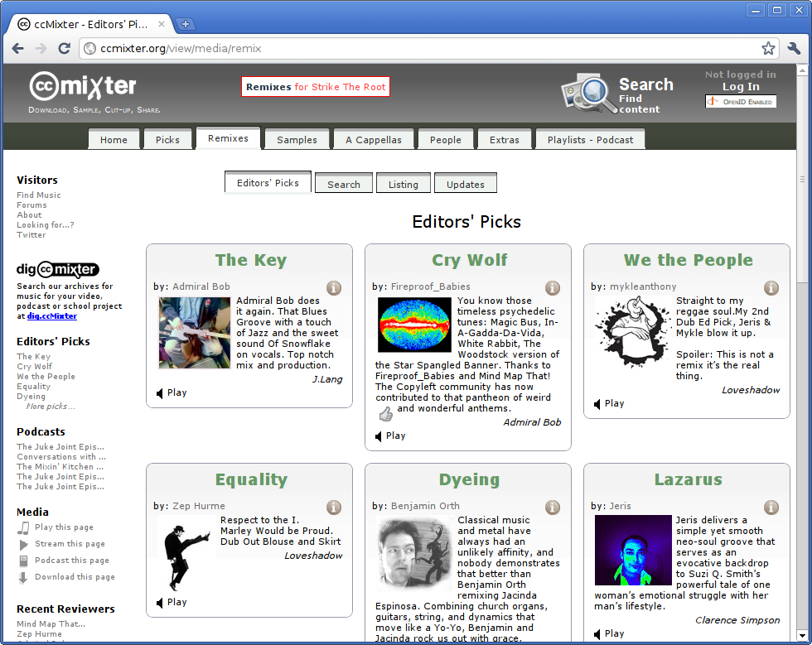Viewport: 812px width, 645px height.
Task: Open artist Admiral Bob byline link
Action: click(201, 286)
